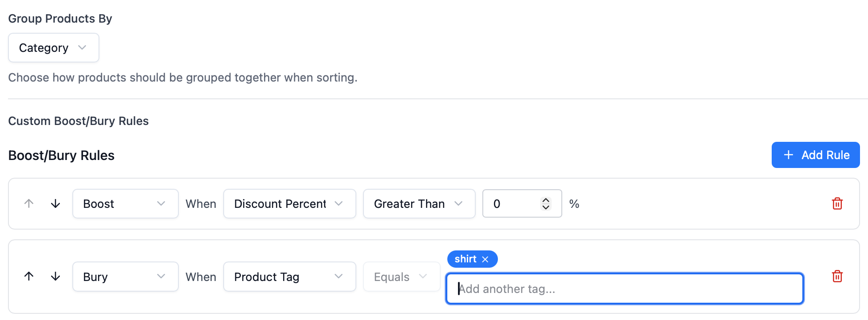Viewport: 868px width, 320px height.
Task: Move the Product Tag rule down
Action: tap(55, 276)
